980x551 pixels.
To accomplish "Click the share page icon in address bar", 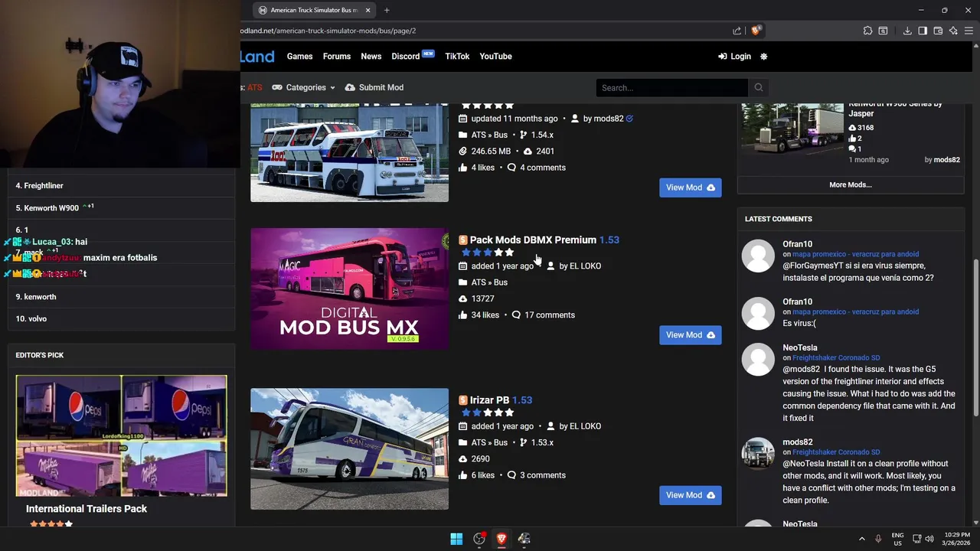I will (x=737, y=31).
